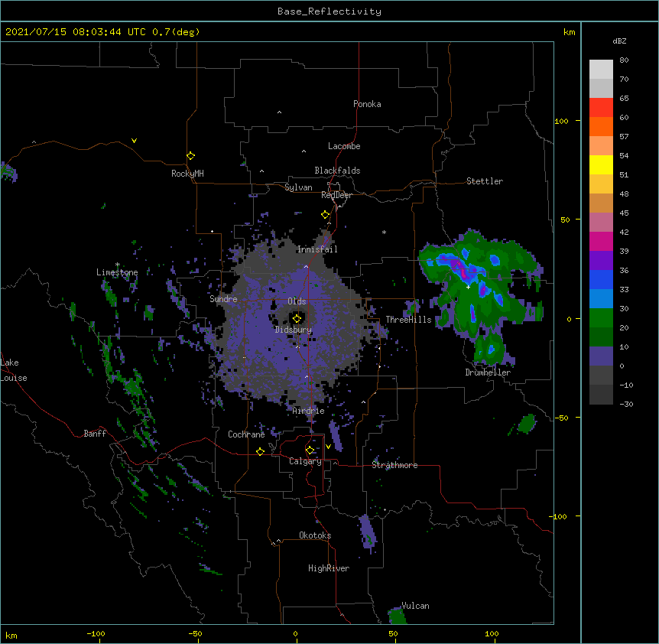The height and width of the screenshot is (644, 659).
Task: Click the 80 value on the dBZ scale
Action: click(x=624, y=60)
